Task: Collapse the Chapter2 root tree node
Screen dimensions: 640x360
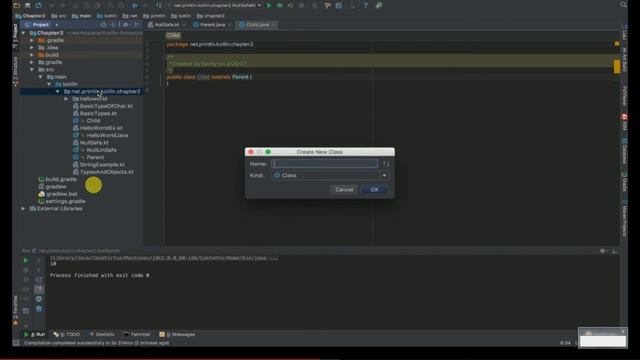Action: (24, 33)
